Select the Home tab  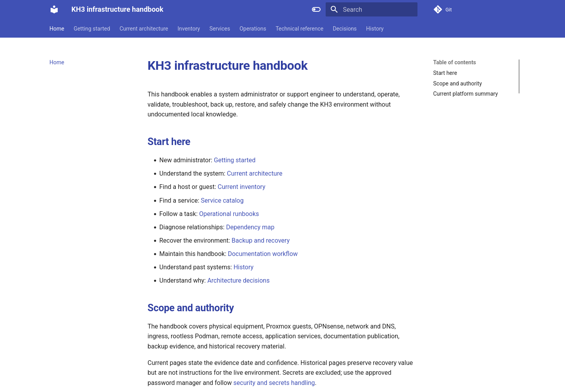(57, 29)
